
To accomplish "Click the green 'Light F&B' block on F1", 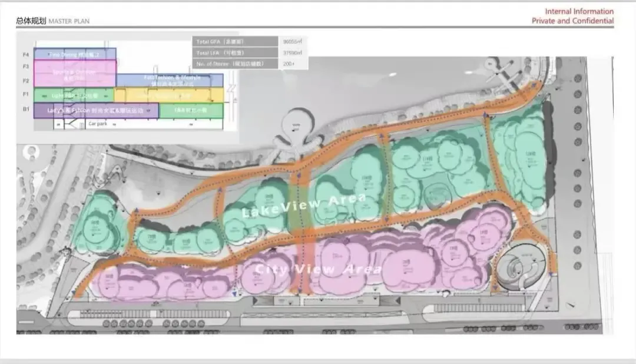I will 74,95.
